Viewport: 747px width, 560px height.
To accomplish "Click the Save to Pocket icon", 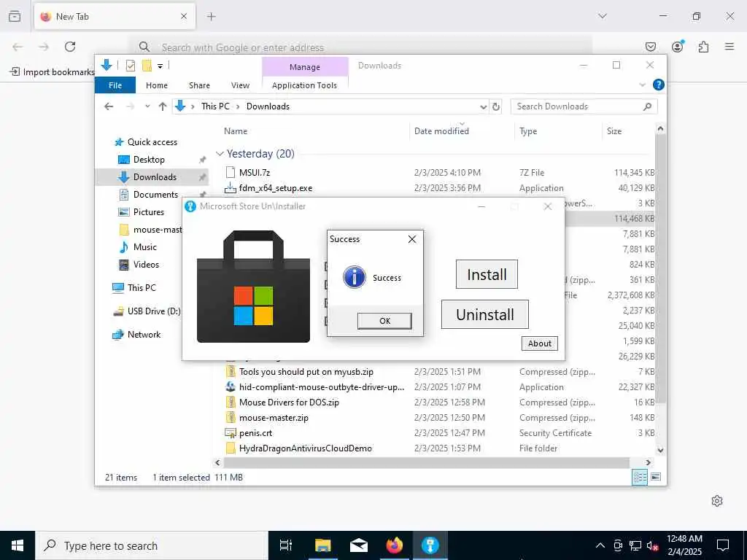I will tap(651, 47).
